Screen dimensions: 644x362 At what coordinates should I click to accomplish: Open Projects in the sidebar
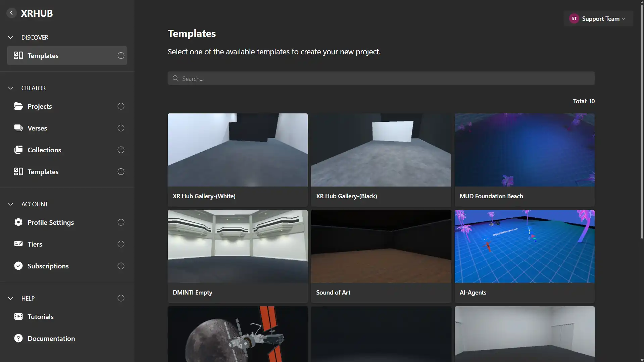[67, 106]
